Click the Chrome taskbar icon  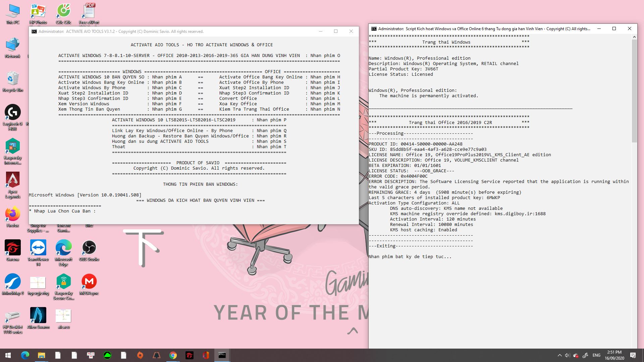pos(173,355)
